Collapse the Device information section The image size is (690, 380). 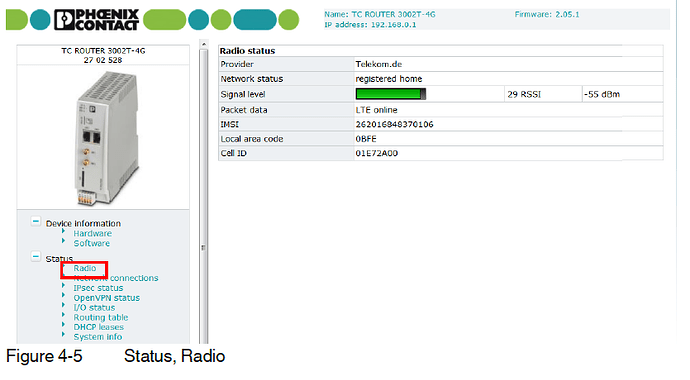36,221
